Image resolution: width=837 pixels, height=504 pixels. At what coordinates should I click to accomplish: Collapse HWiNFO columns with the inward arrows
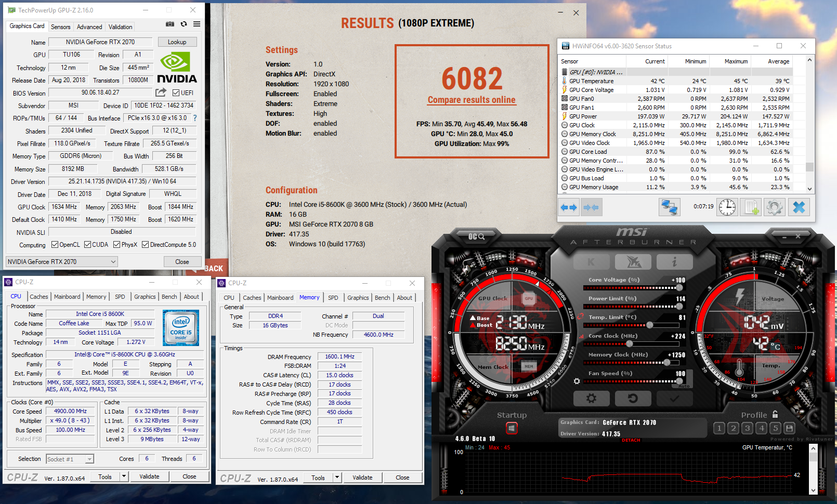[x=591, y=208]
